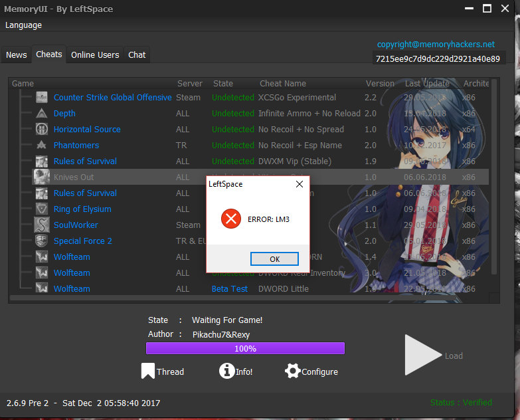The image size is (520, 420).
Task: Click No Recoil + No Spread text
Action: 301,130
